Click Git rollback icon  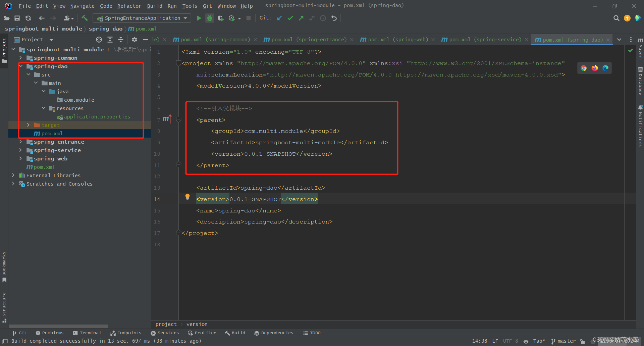334,18
